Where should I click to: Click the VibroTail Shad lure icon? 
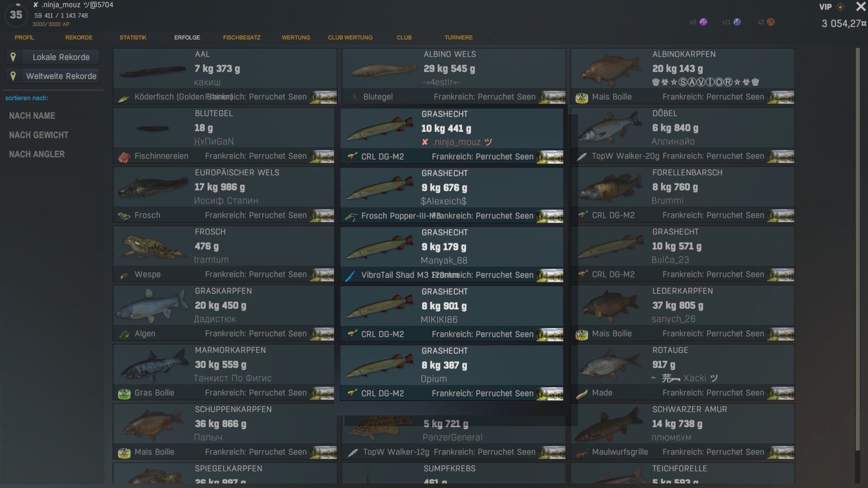350,276
